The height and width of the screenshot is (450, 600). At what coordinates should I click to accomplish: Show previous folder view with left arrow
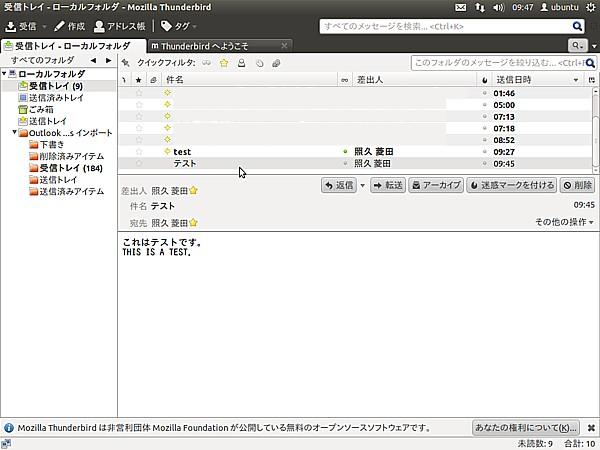[x=93, y=60]
